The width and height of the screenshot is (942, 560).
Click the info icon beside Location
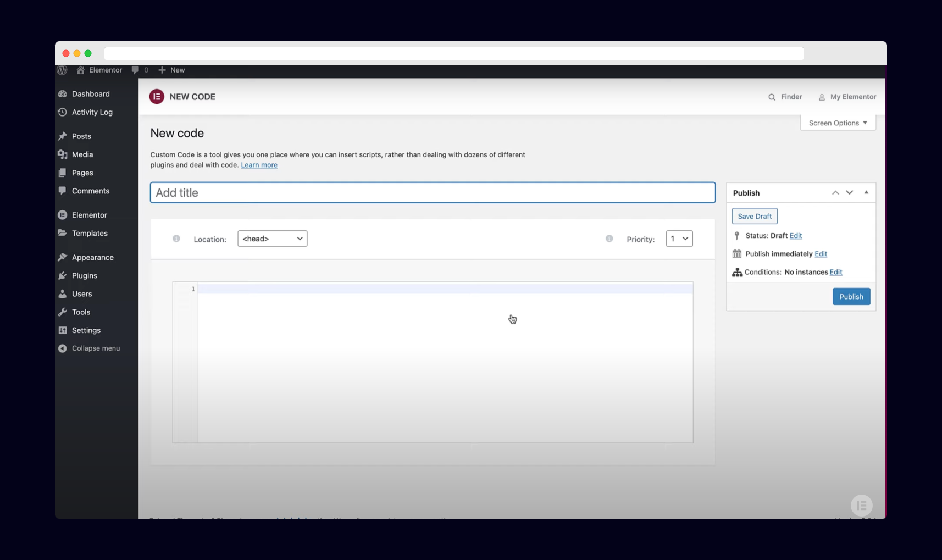(x=176, y=239)
